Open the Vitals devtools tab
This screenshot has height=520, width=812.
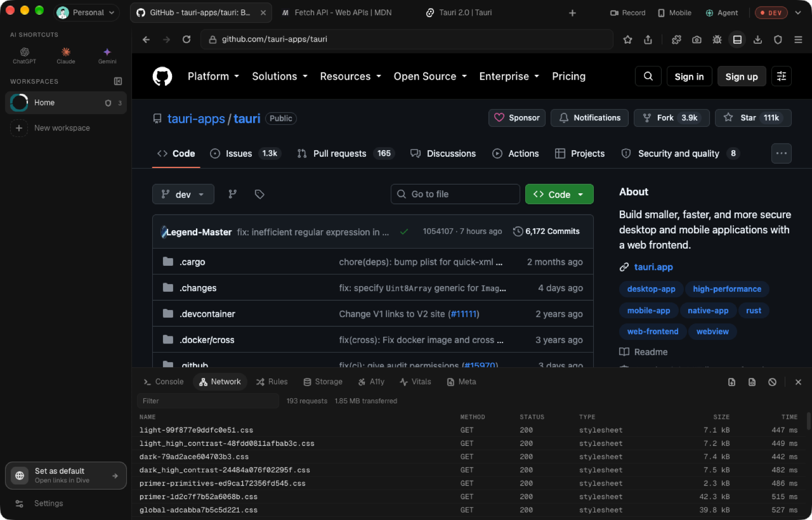pos(415,382)
